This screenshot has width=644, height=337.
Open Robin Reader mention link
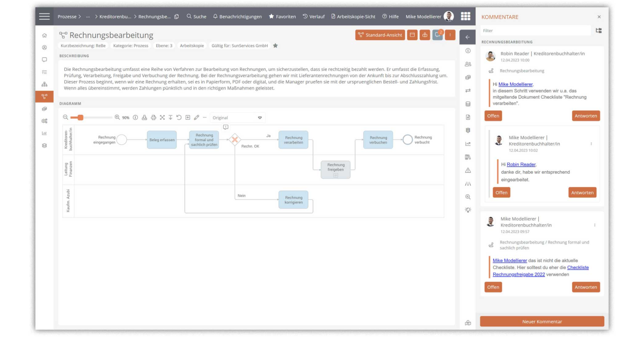click(x=521, y=164)
